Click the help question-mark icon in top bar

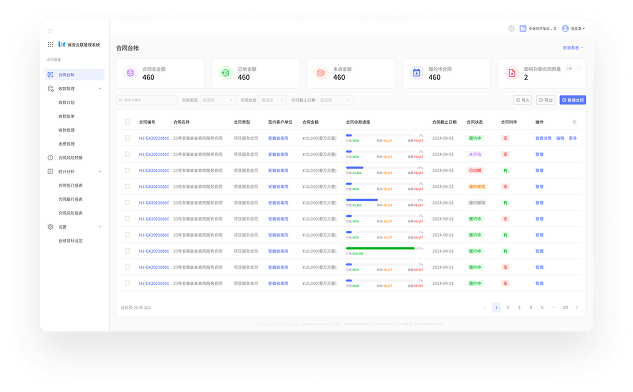coord(511,28)
